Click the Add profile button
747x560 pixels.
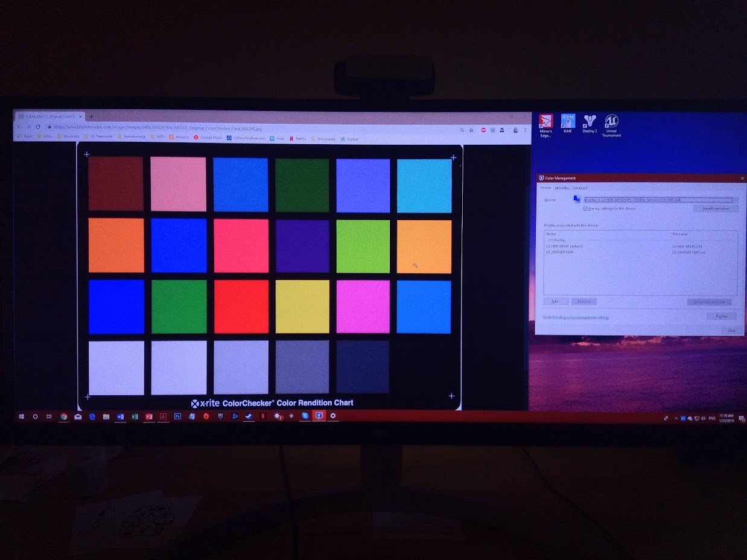[555, 301]
